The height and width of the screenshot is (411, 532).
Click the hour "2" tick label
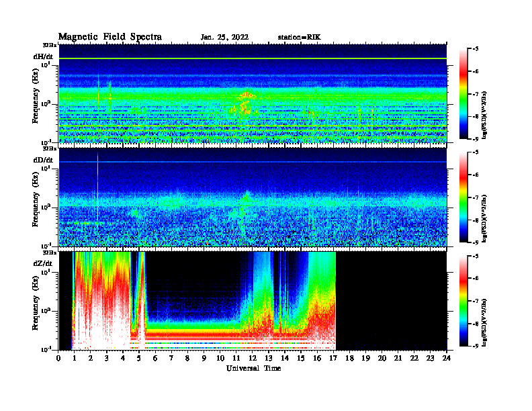coord(91,359)
